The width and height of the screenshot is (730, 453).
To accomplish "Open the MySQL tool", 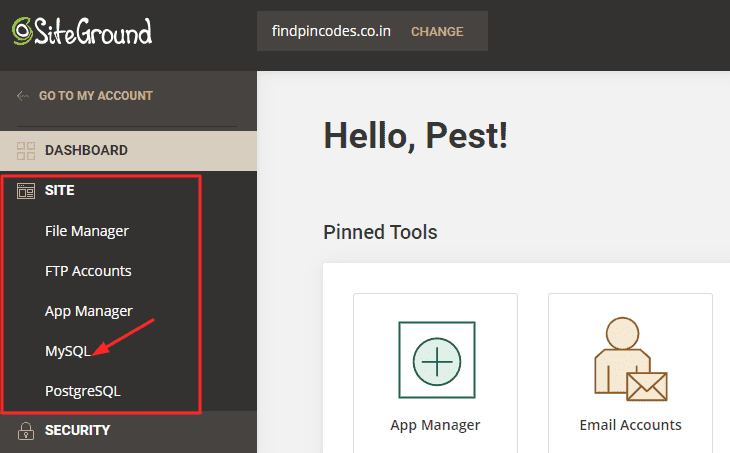I will 68,351.
